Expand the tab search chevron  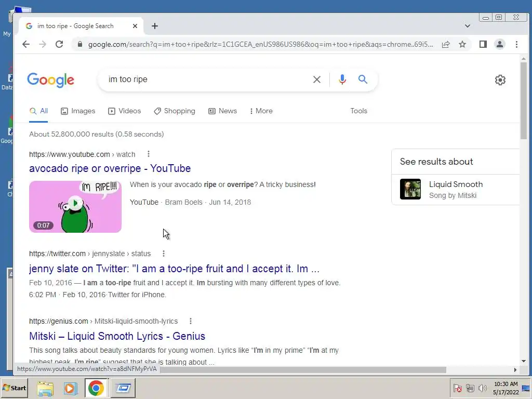click(467, 26)
